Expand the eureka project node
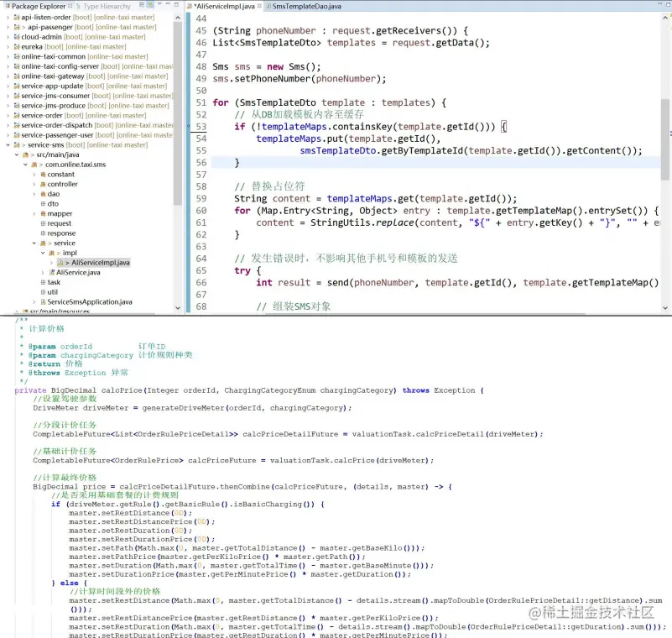672x638 pixels. point(8,47)
